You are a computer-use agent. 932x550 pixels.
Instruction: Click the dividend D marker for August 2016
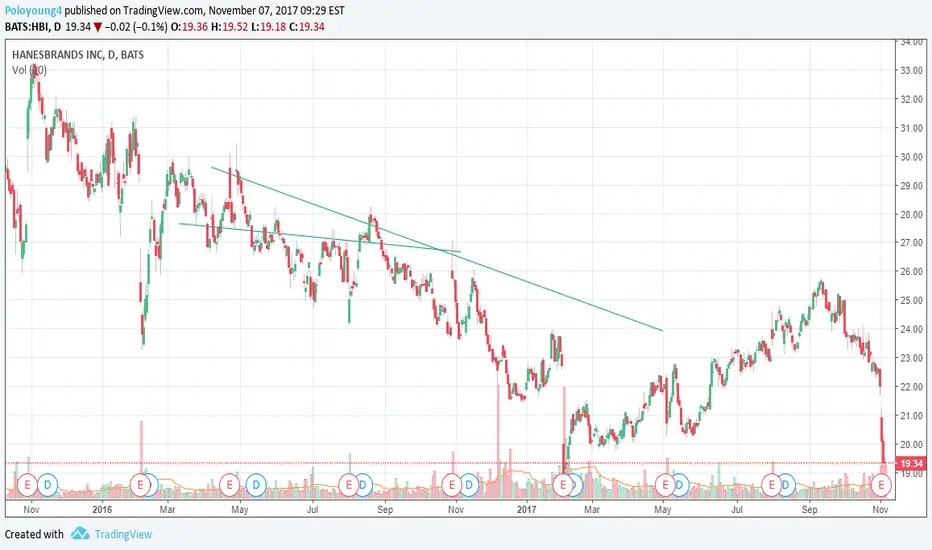(x=363, y=485)
